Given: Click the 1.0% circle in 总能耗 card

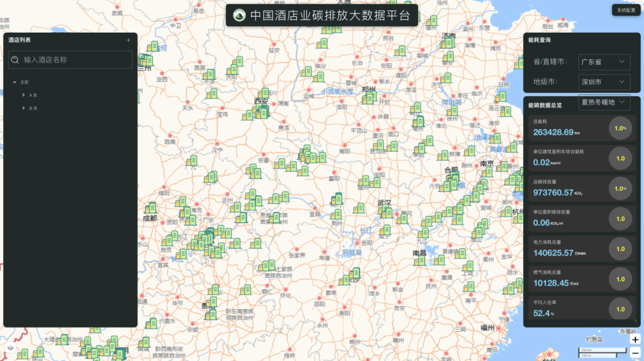Looking at the screenshot, I should click(620, 129).
